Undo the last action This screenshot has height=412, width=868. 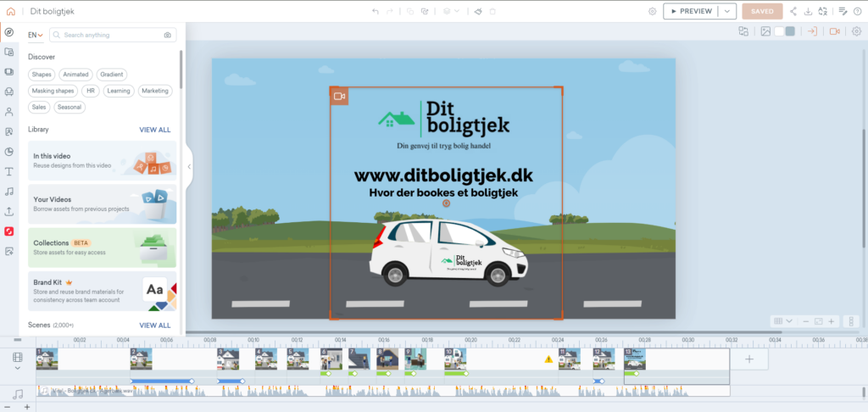tap(376, 11)
